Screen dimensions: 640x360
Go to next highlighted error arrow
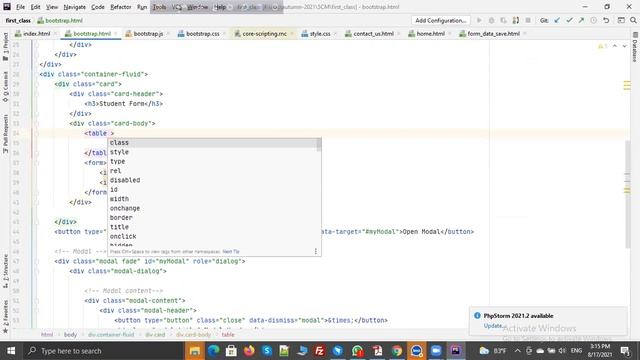tap(624, 46)
